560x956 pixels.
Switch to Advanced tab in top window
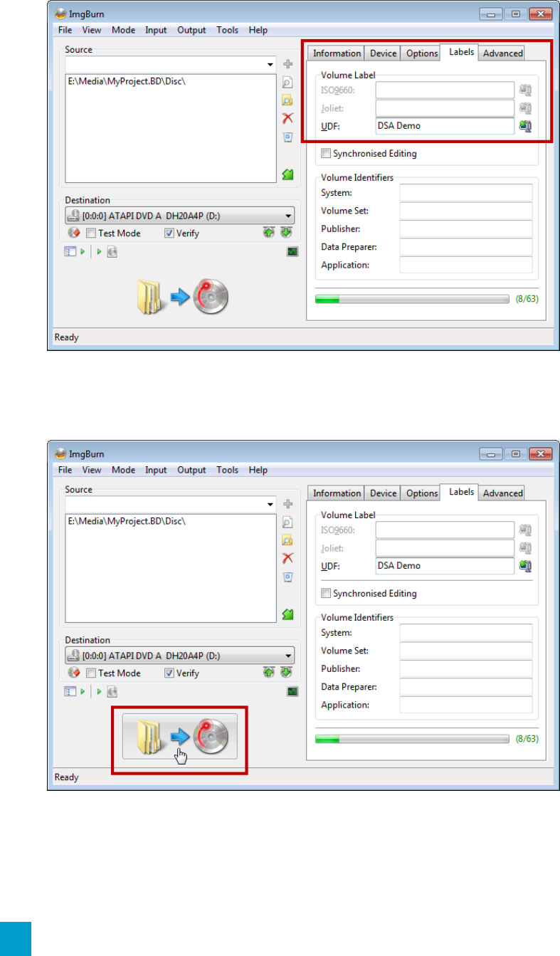click(x=502, y=53)
